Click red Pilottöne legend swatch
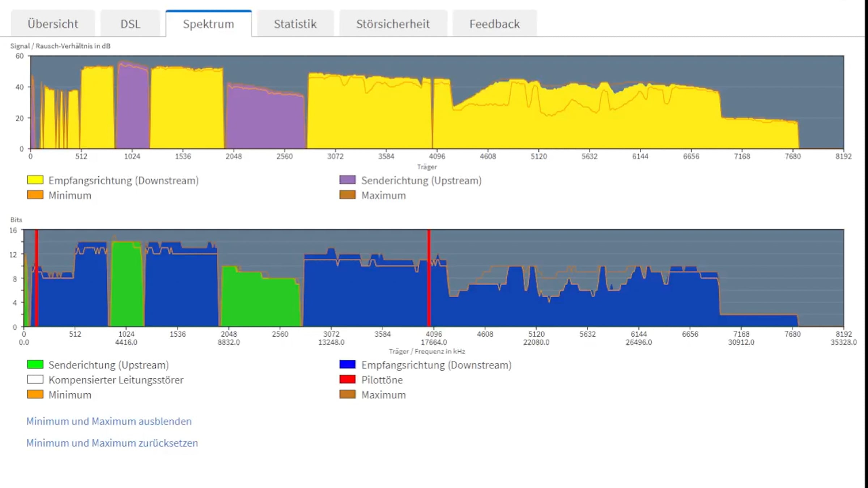This screenshot has height=488, width=868. (x=348, y=379)
